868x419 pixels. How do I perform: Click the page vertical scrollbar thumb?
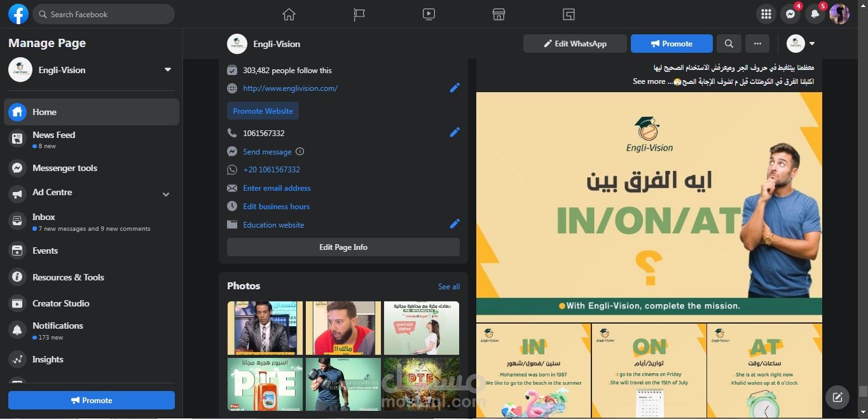point(863,392)
